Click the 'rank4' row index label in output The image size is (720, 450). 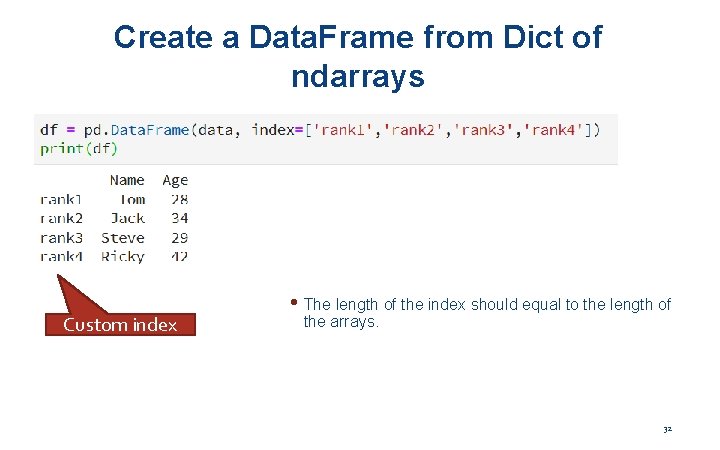click(x=61, y=256)
